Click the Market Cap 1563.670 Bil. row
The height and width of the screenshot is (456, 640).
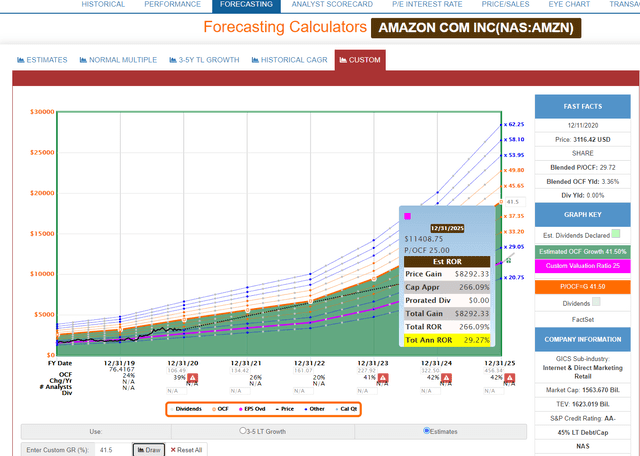pos(582,390)
